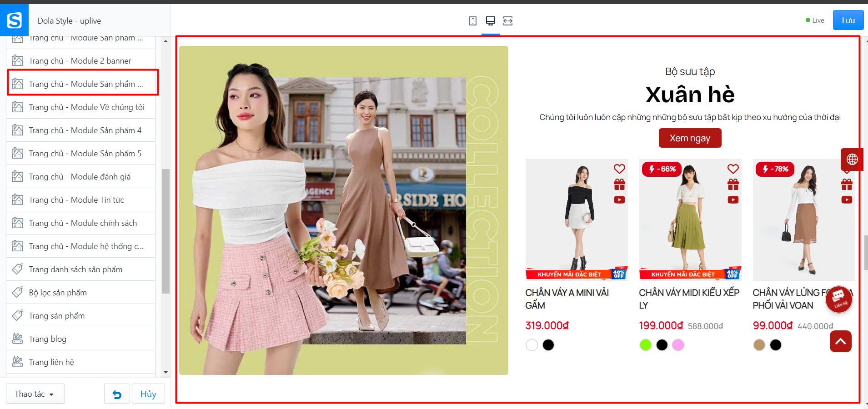Viewport: 868px width, 409px height.
Task: Click video icon on Chân váy lửng product
Action: pos(847,200)
